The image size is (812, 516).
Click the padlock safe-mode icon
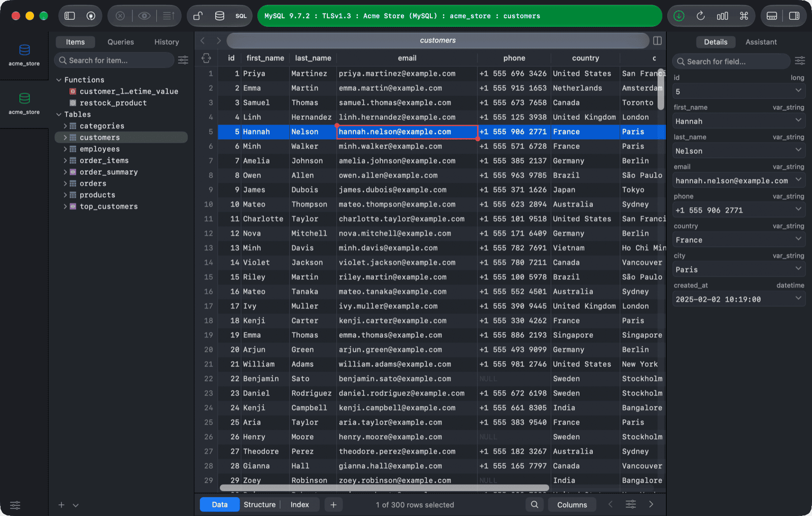[198, 16]
